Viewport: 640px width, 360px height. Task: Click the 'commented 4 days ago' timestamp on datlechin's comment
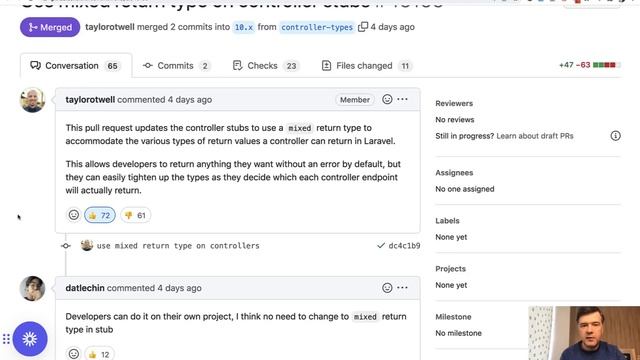tap(154, 288)
